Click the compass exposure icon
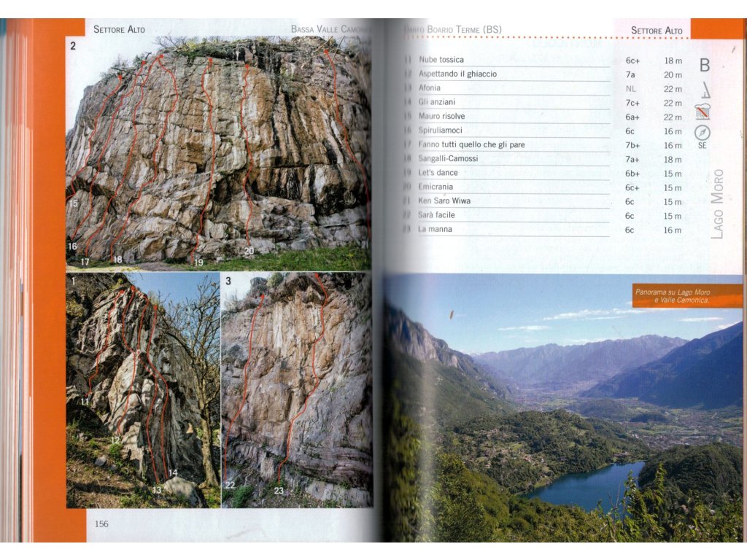 pyautogui.click(x=703, y=133)
